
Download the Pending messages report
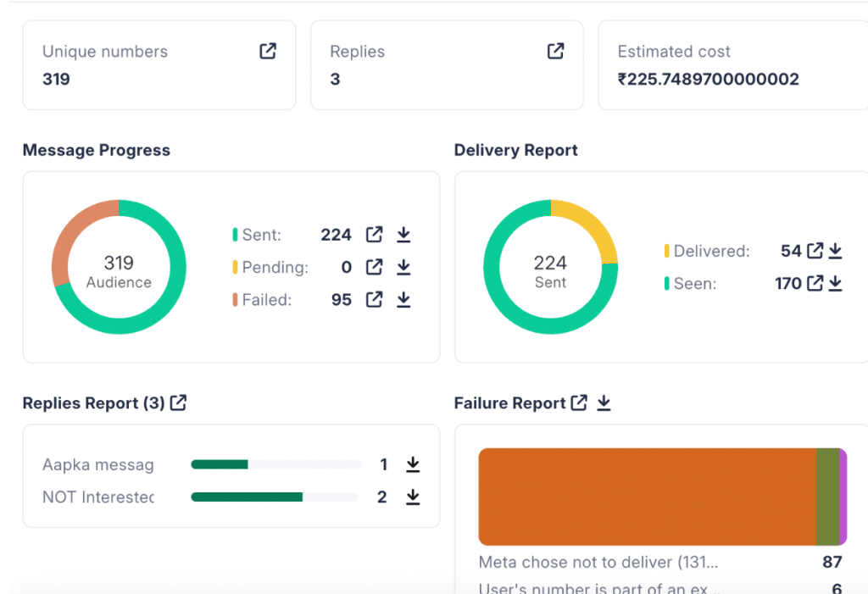point(403,267)
